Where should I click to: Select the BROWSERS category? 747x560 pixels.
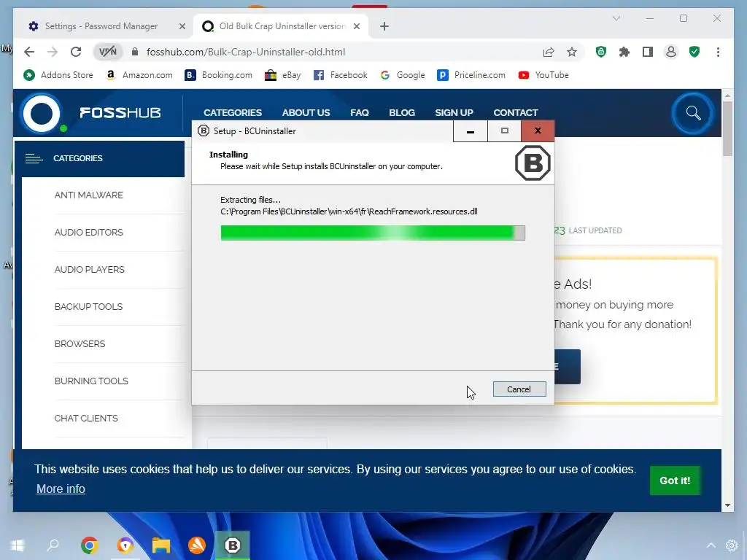point(80,344)
